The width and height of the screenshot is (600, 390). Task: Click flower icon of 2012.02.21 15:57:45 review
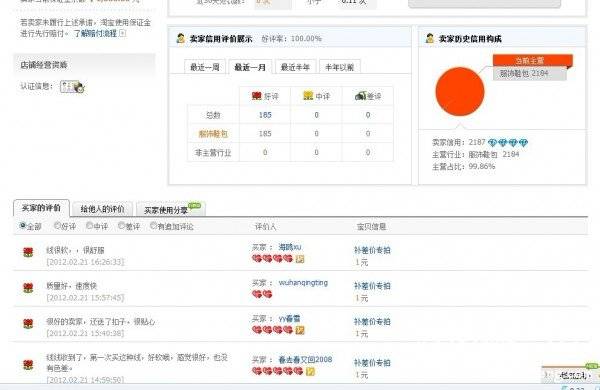28,288
